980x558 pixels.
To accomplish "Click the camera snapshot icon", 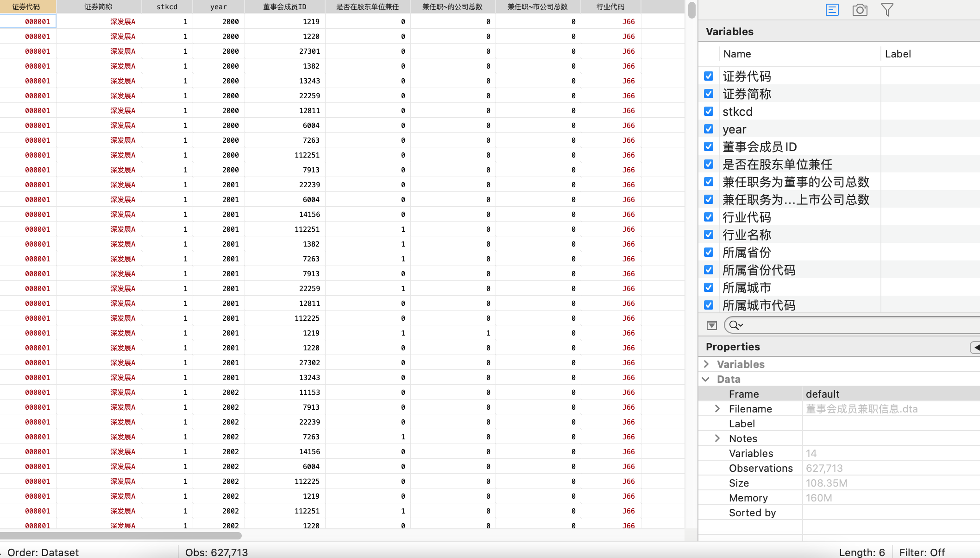I will coord(860,10).
